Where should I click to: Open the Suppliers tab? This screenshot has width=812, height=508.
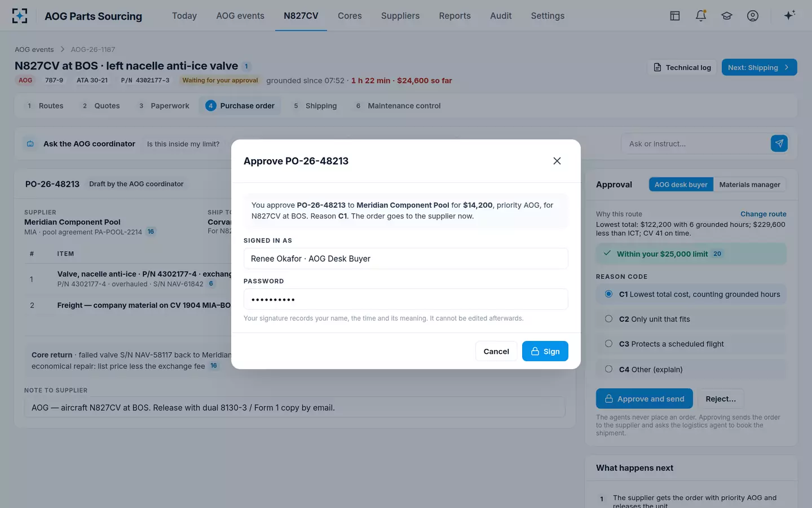(400, 16)
